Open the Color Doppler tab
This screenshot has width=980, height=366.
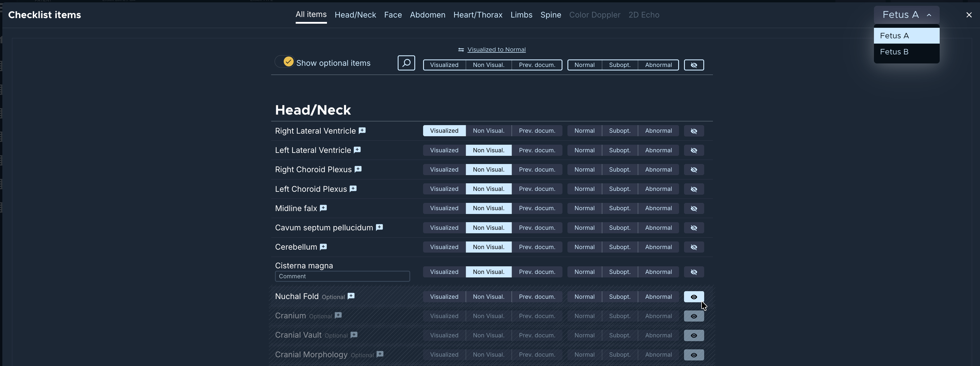pyautogui.click(x=595, y=15)
